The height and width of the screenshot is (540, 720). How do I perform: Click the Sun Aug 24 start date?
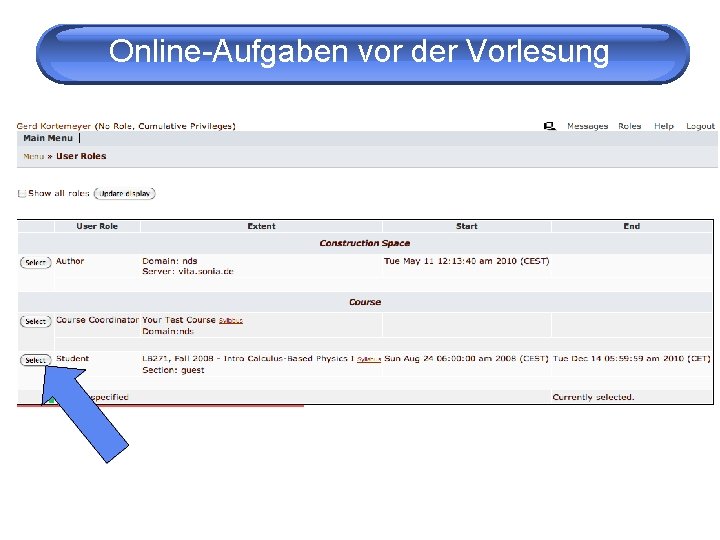tap(467, 358)
